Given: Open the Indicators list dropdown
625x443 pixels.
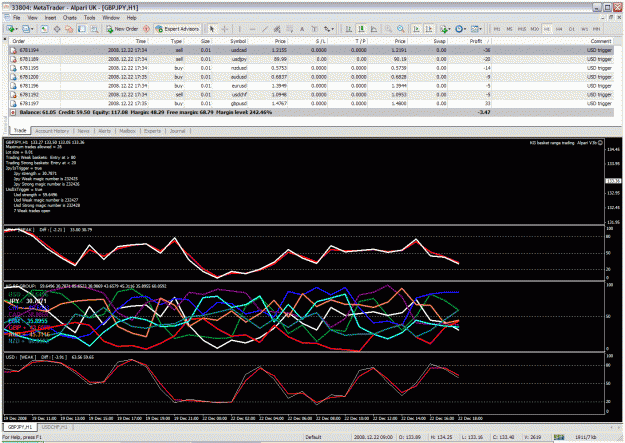Looking at the screenshot, I should (445, 29).
